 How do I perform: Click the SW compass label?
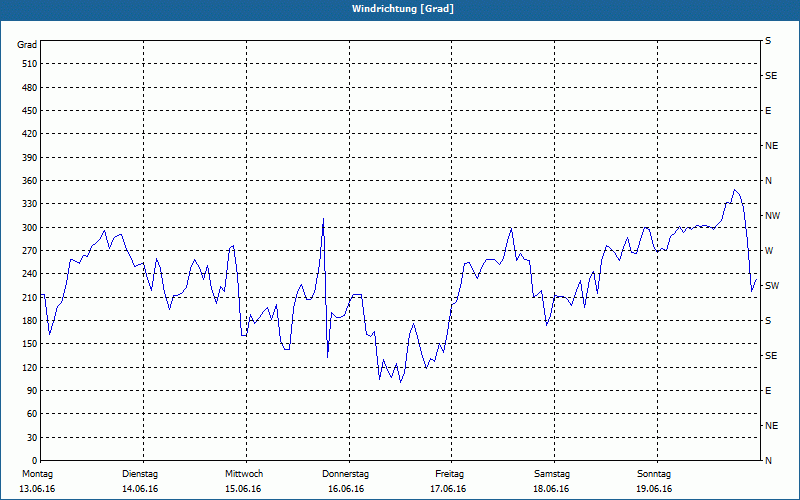[772, 286]
